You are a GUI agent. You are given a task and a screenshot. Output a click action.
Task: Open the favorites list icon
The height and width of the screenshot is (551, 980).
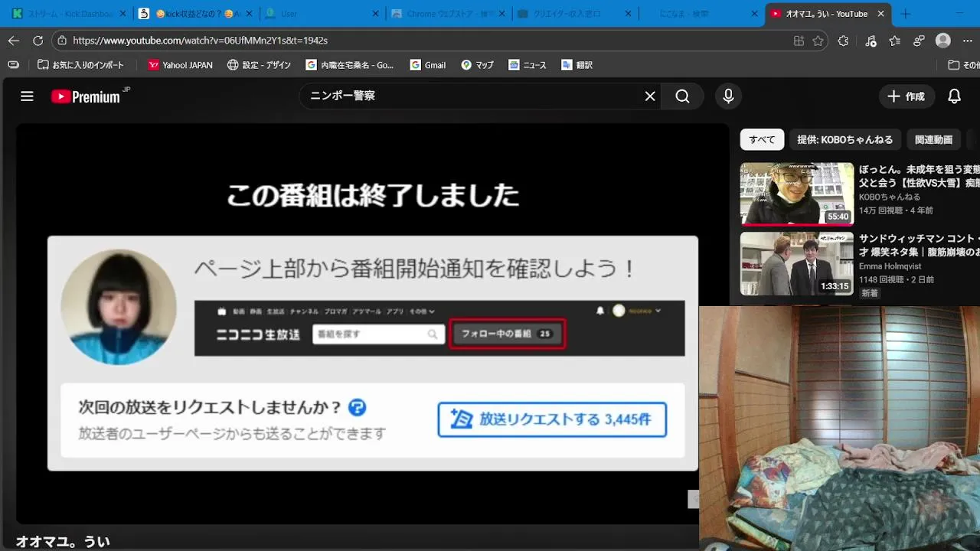click(895, 41)
